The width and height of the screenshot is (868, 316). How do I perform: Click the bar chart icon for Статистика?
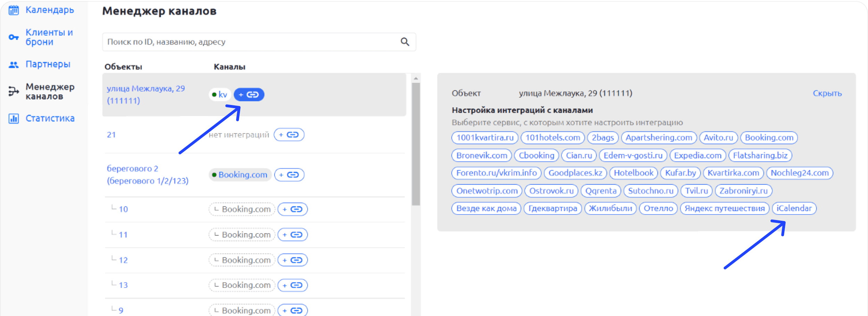click(14, 119)
